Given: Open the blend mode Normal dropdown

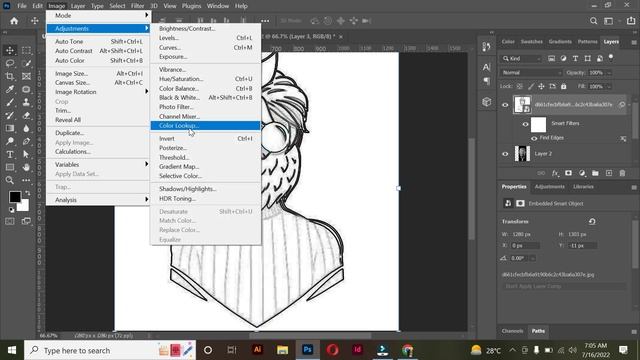Looking at the screenshot, I should point(531,73).
